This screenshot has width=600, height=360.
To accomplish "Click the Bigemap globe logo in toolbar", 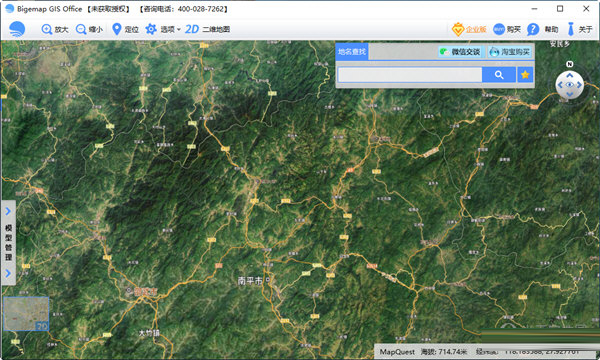I will [x=17, y=29].
